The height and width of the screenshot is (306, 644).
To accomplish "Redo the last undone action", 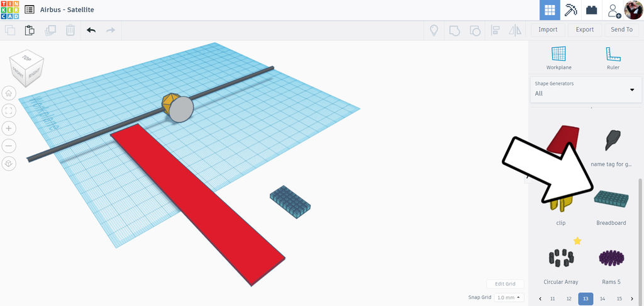I will pyautogui.click(x=111, y=30).
